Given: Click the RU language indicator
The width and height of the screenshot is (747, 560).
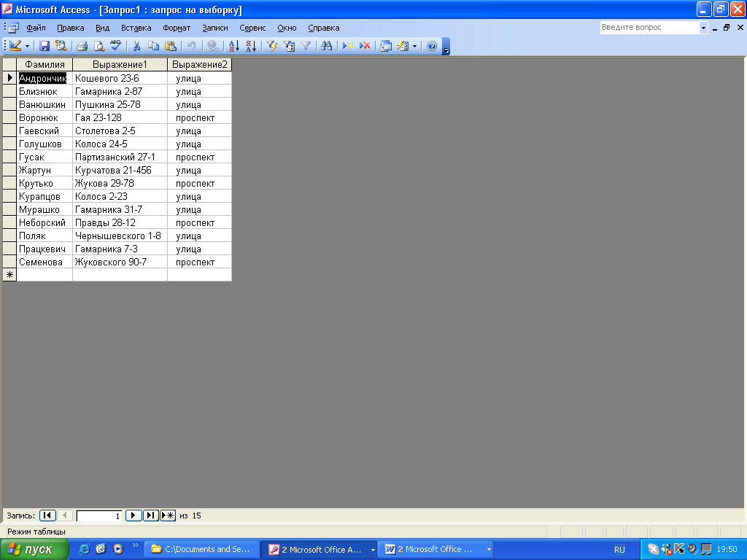Looking at the screenshot, I should tap(619, 550).
